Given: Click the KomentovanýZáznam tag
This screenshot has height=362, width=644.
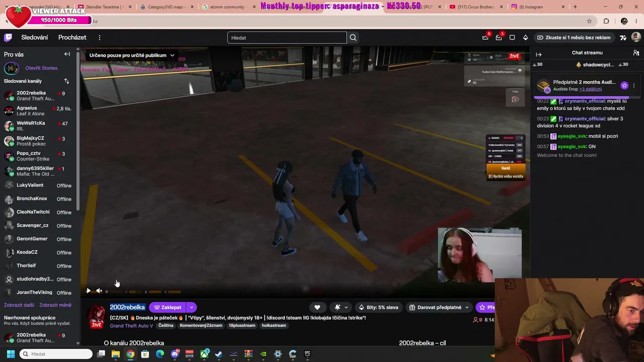Looking at the screenshot, I should tap(201, 326).
